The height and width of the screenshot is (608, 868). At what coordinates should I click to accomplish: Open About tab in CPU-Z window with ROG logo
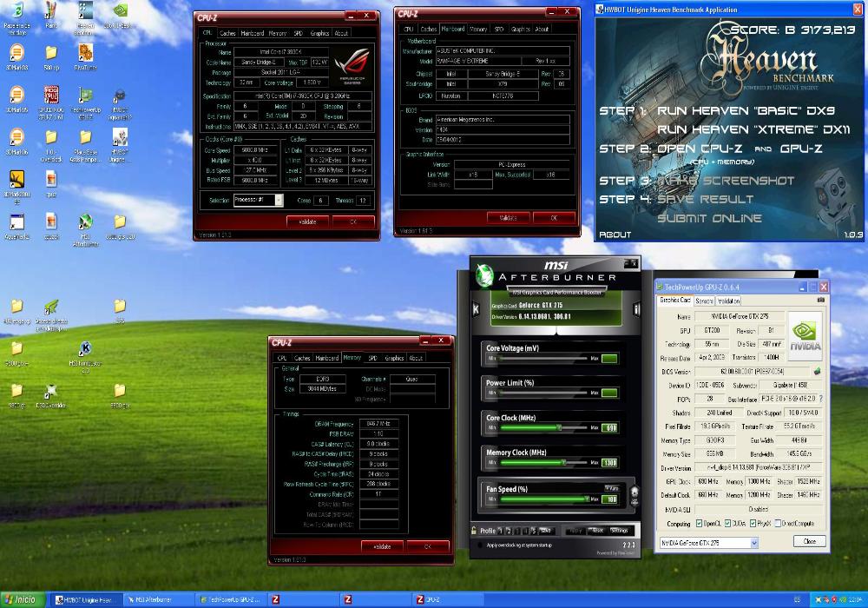[341, 33]
